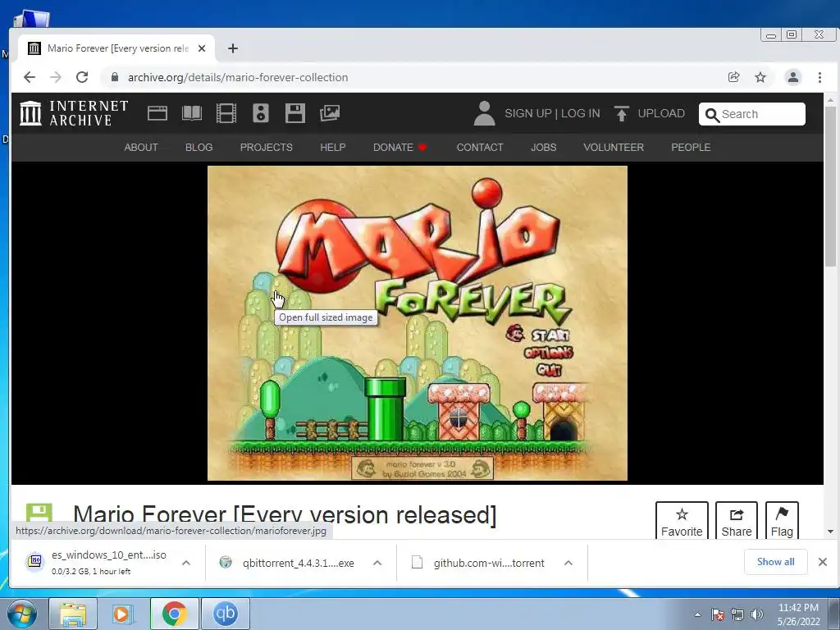840x630 pixels.
Task: Expand options for es_windows_10_ent iso download
Action: click(x=186, y=563)
